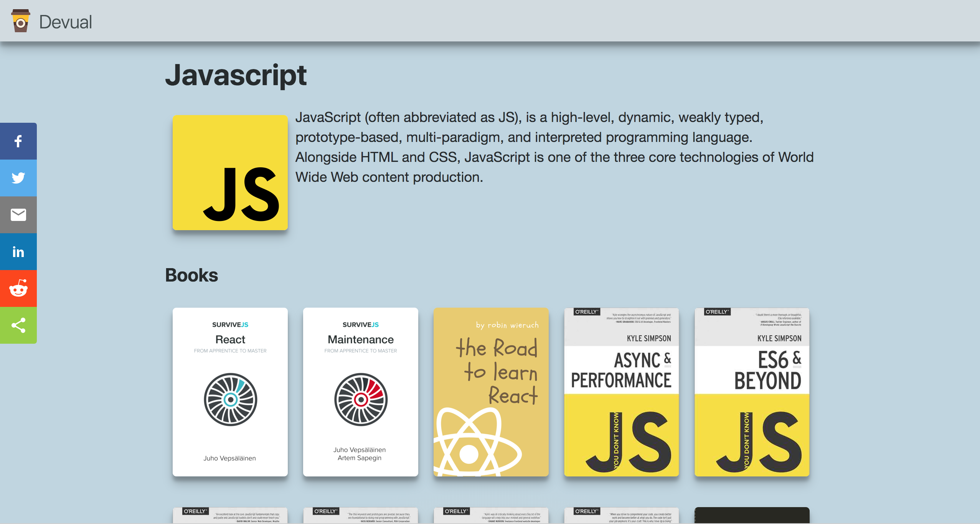
Task: Share page on LinkedIn
Action: click(18, 252)
